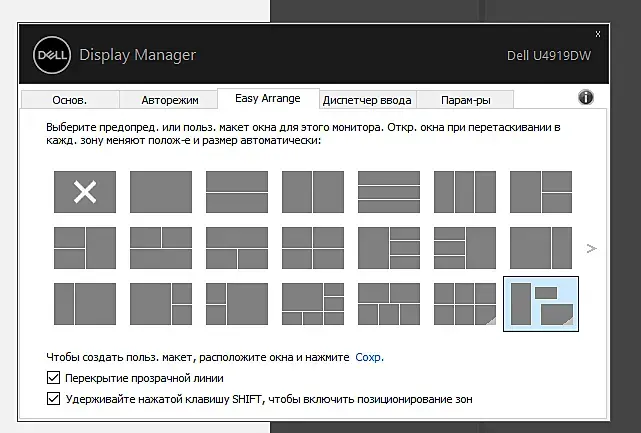Choose the three-by-two six-zone grid layout
The image size is (641, 433).
tap(465, 304)
